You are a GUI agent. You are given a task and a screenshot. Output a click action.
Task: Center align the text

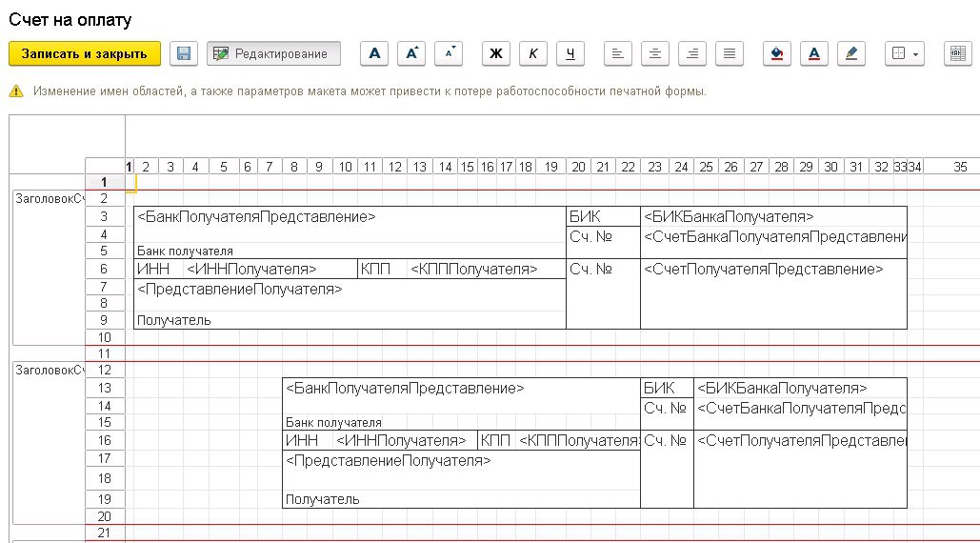click(x=655, y=53)
